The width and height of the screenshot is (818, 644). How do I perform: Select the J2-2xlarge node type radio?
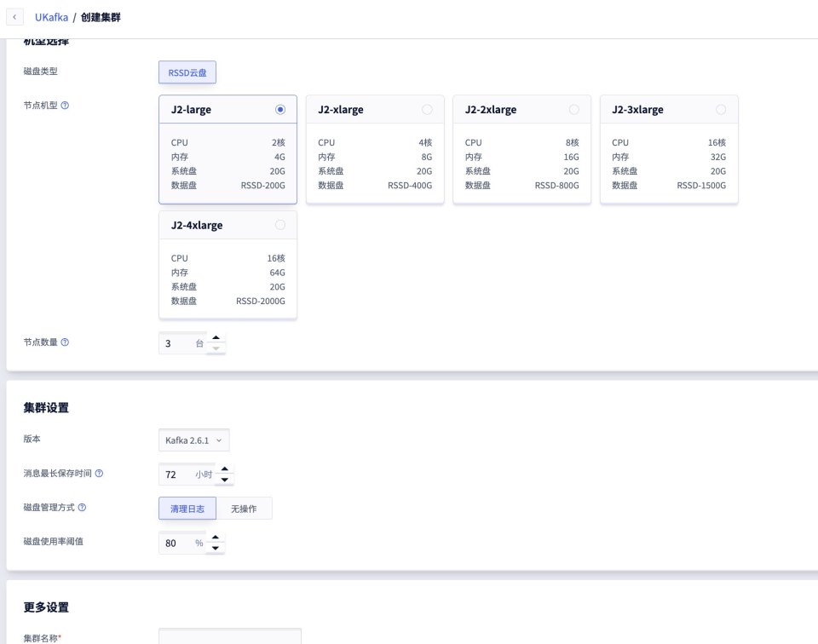coord(573,110)
